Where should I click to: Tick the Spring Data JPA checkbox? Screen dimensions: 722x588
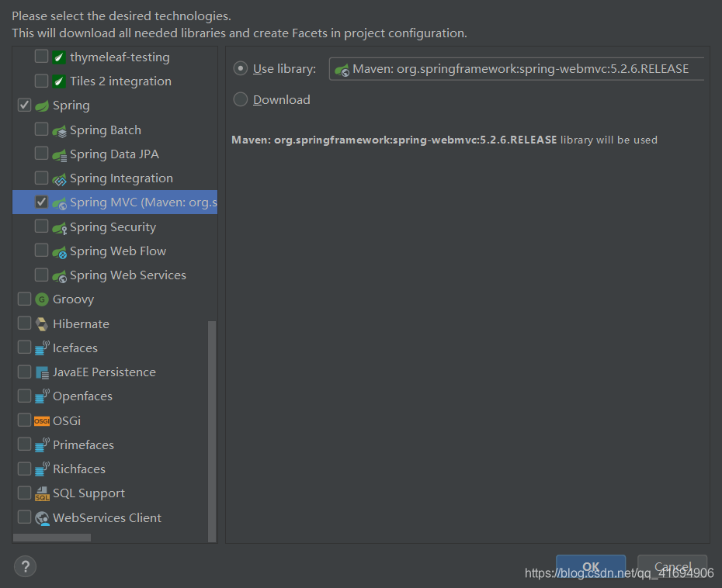[41, 154]
